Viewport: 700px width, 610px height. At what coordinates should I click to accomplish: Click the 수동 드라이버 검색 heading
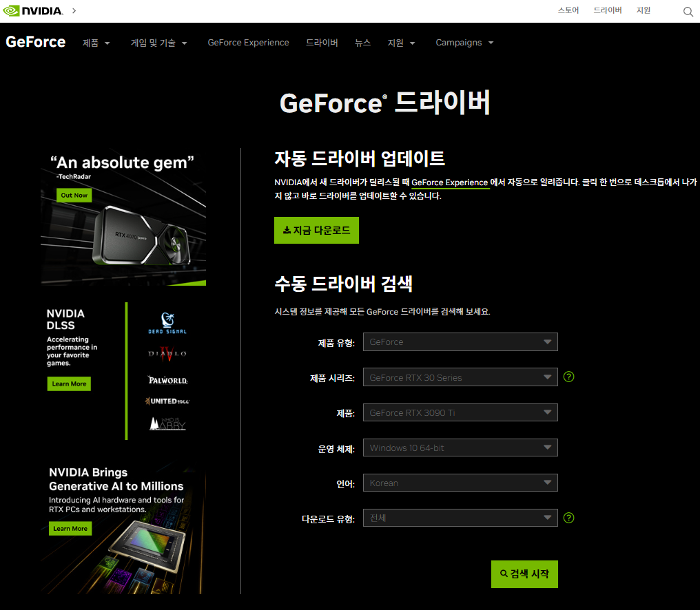click(x=343, y=284)
